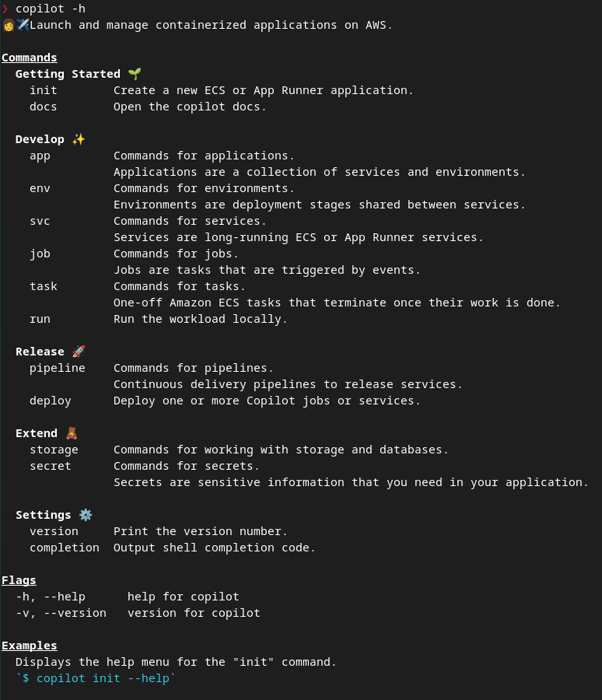This screenshot has height=700, width=602.
Task: Click the completion command under Settings
Action: coord(65,548)
